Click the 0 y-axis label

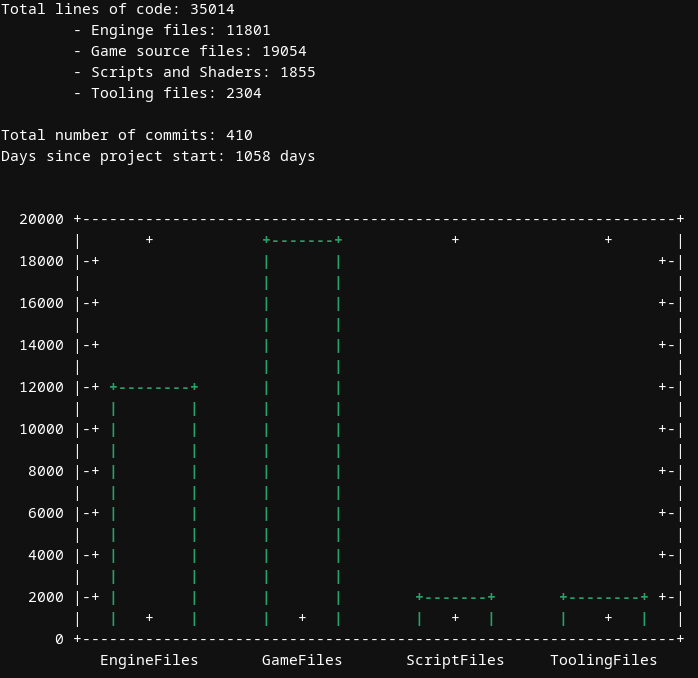[59, 639]
